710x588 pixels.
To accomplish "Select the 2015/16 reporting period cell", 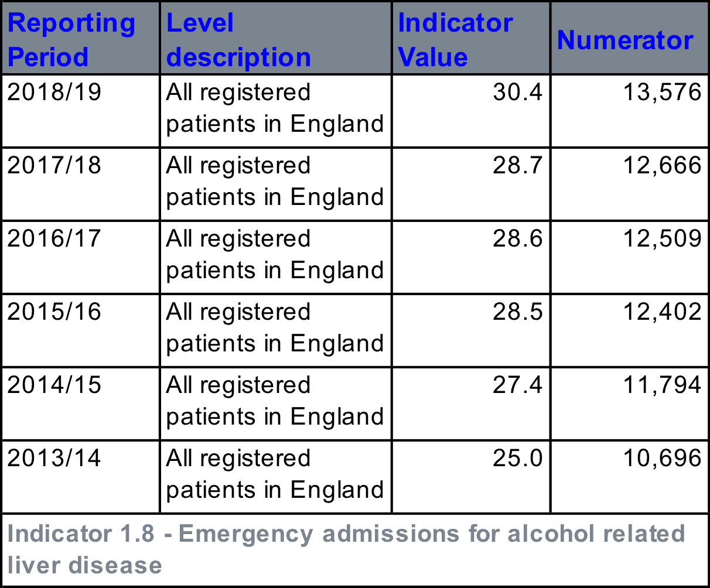I will [54, 312].
